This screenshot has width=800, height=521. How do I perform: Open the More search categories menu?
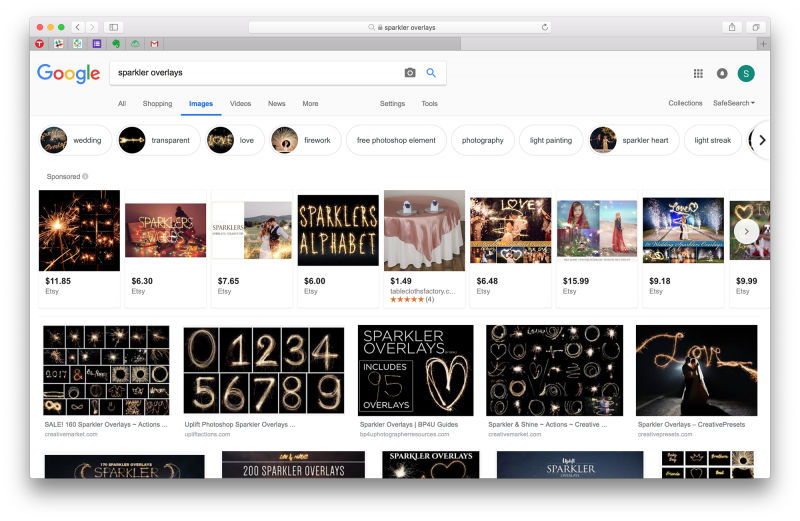310,104
